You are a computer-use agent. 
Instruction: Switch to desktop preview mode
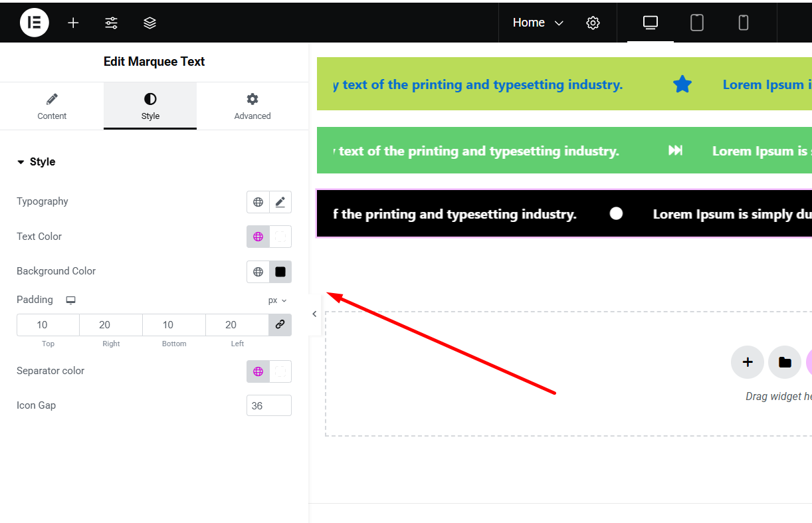tap(651, 23)
